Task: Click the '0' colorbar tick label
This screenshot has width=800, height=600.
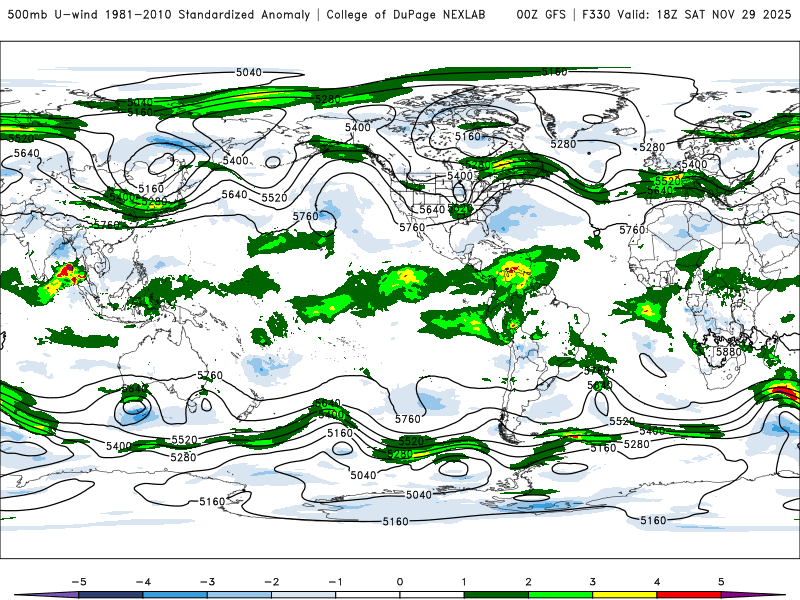Action: [x=400, y=582]
